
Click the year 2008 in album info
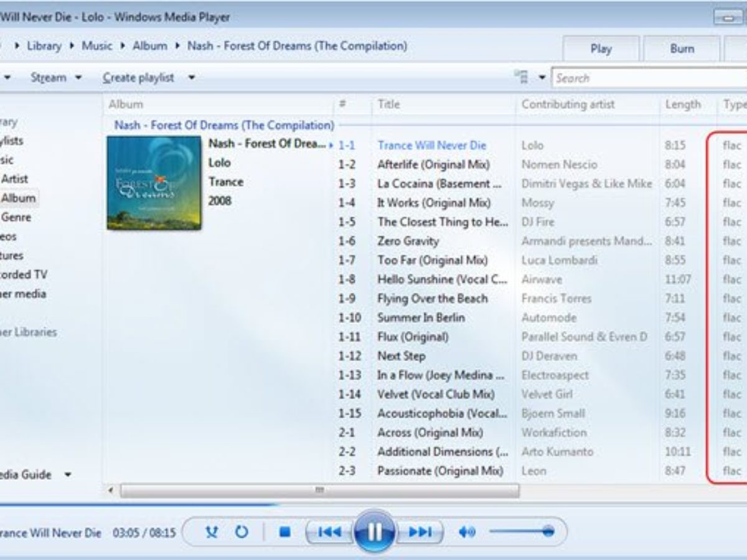click(x=220, y=201)
